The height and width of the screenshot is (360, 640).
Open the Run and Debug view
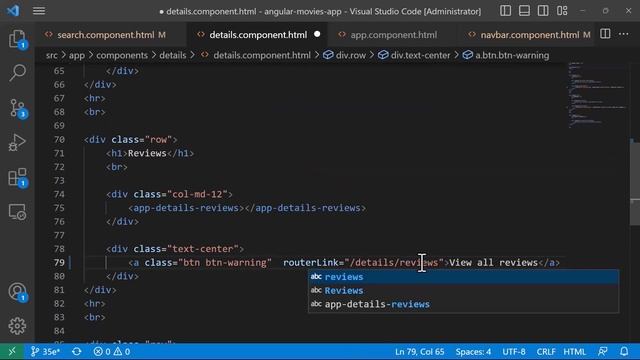(17, 143)
